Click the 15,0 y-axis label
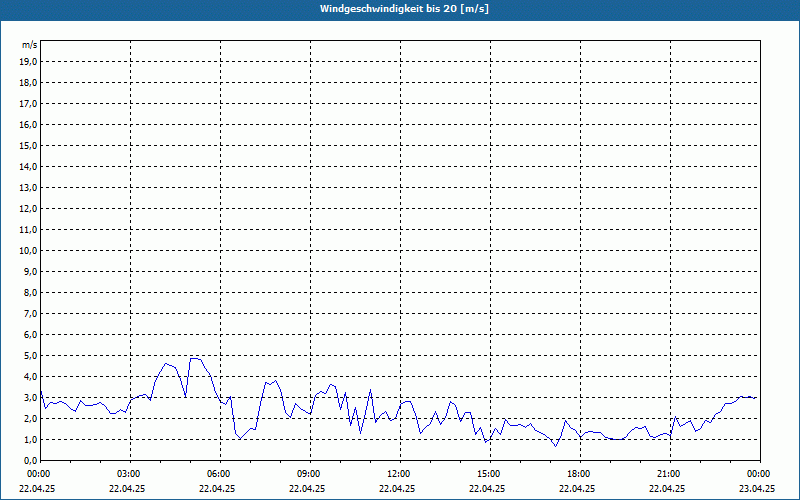Image resolution: width=800 pixels, height=500 pixels. (28, 145)
